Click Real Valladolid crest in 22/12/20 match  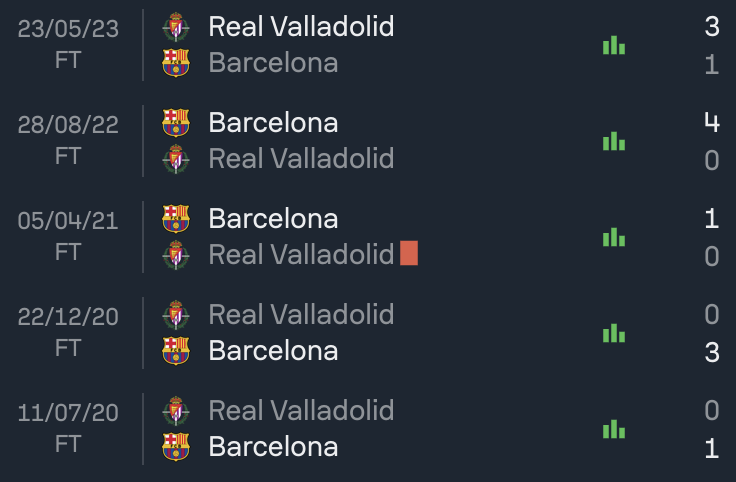click(x=176, y=314)
